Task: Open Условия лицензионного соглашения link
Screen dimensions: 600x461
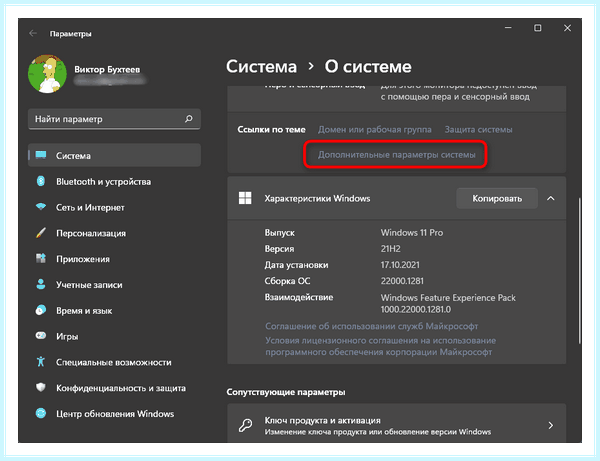Action: pyautogui.click(x=380, y=346)
